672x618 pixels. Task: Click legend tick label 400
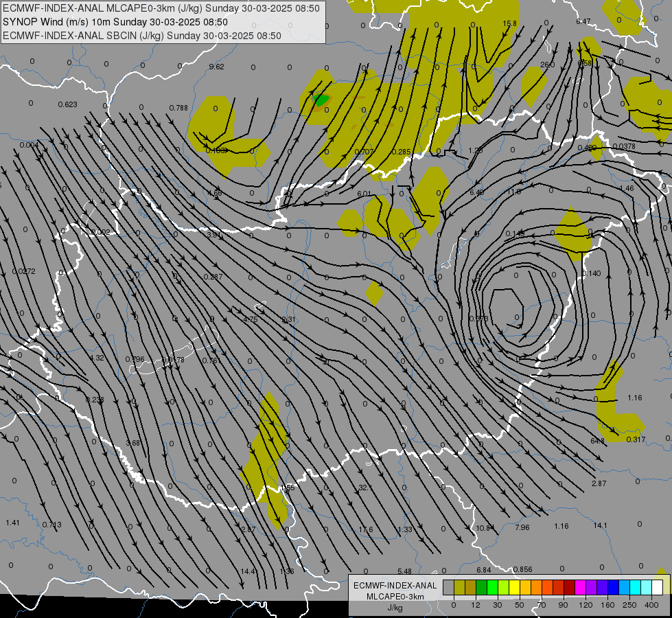[x=651, y=605]
